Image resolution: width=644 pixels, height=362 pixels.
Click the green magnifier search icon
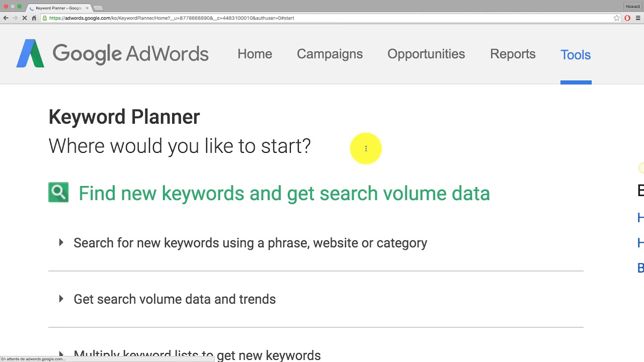[58, 193]
